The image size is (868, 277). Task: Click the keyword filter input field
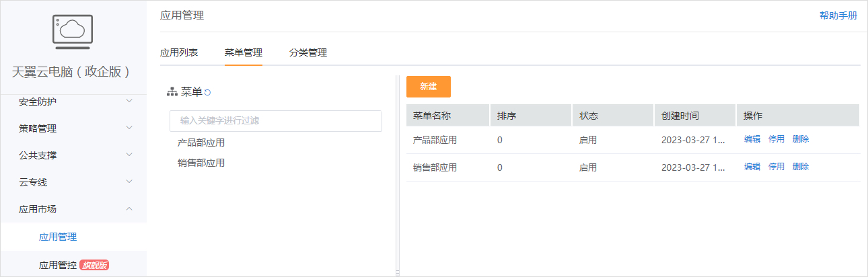[x=276, y=121]
